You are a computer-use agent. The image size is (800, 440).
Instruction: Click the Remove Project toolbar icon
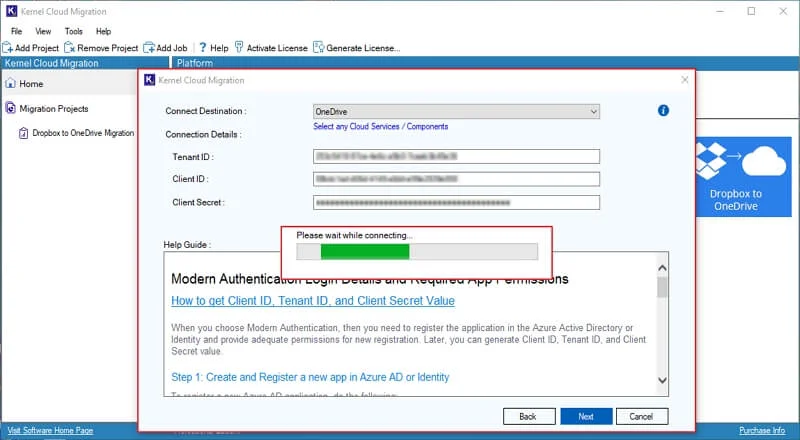coord(70,48)
